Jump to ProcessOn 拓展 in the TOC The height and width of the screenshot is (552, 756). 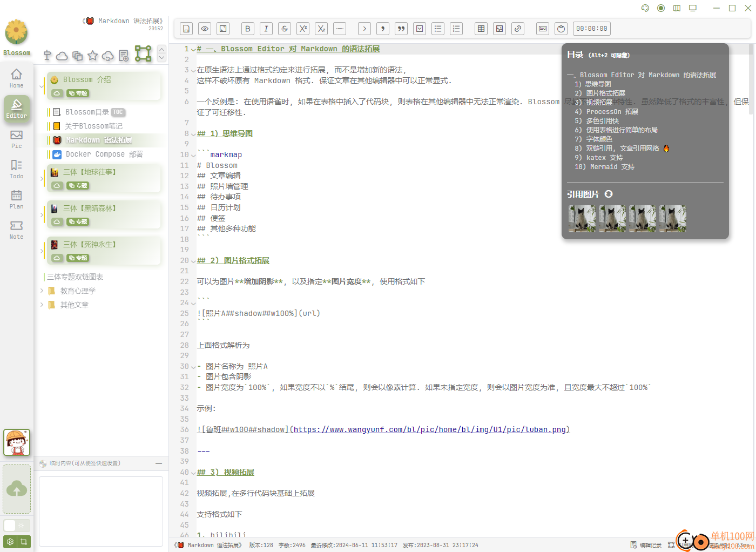pyautogui.click(x=606, y=112)
